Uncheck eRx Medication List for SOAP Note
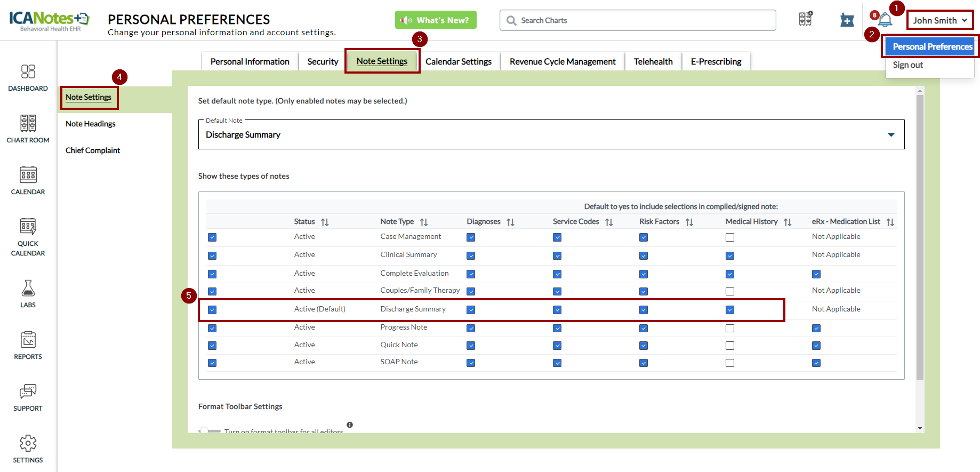Image resolution: width=980 pixels, height=472 pixels. (x=816, y=363)
